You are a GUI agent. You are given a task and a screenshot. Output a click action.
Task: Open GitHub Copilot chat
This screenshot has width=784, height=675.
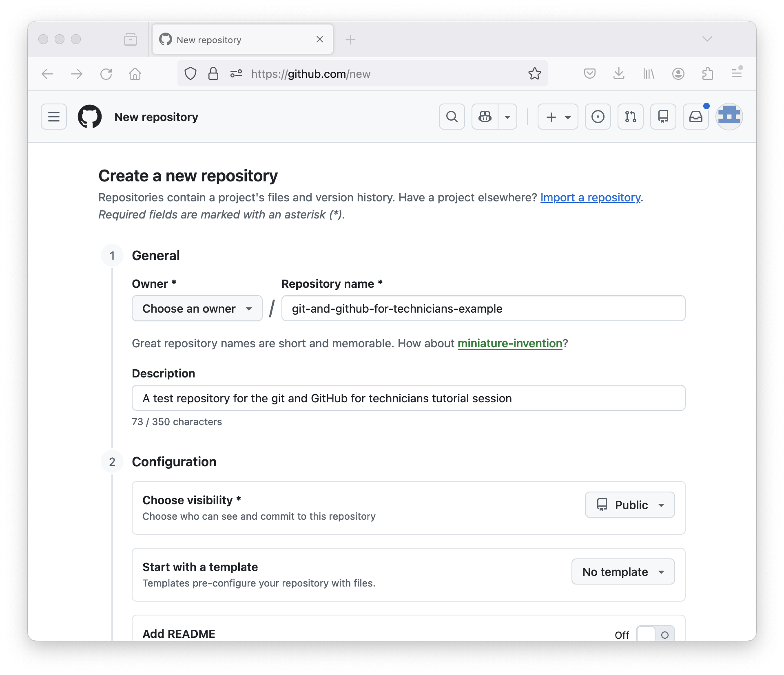(485, 117)
